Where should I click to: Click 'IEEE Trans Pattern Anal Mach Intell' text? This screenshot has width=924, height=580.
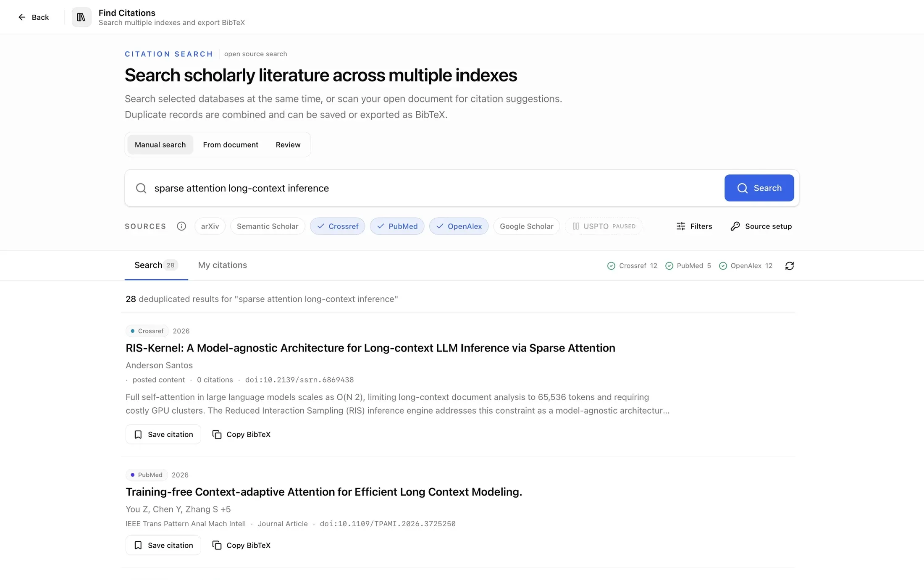point(186,524)
